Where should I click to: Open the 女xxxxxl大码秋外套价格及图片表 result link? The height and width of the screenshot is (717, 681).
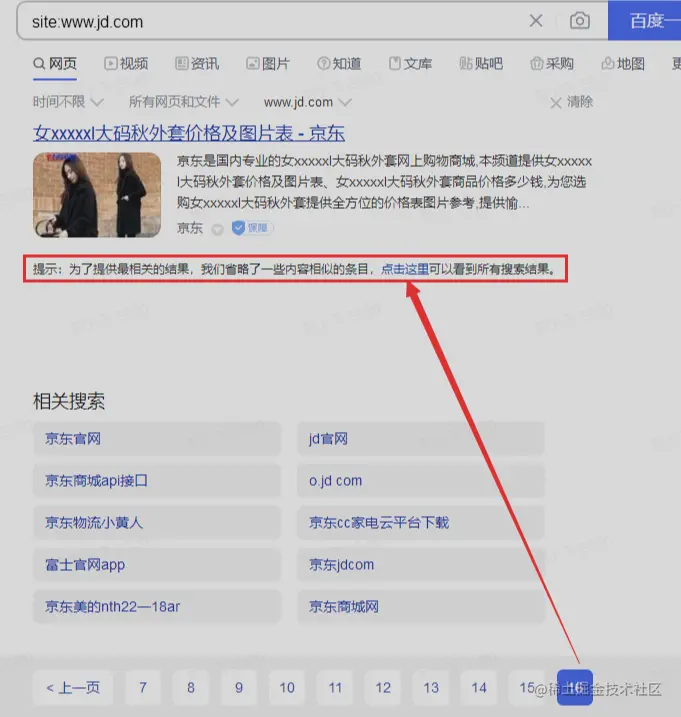(189, 133)
